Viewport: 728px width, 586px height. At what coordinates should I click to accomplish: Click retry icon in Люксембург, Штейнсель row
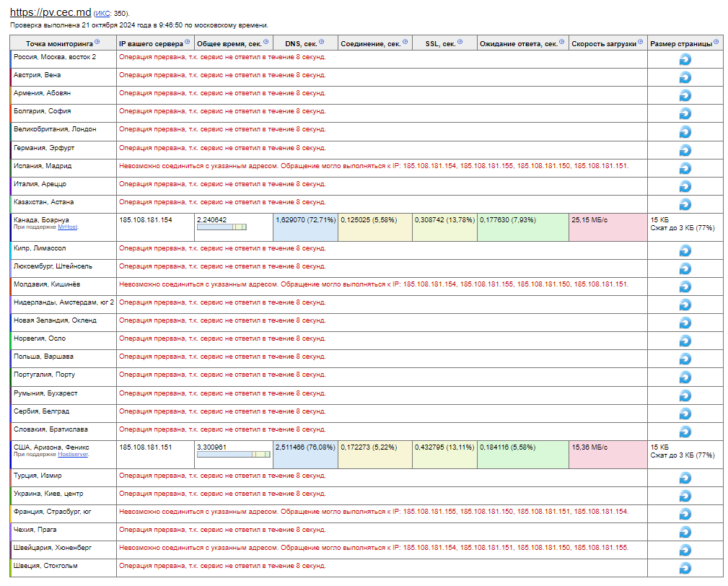685,269
